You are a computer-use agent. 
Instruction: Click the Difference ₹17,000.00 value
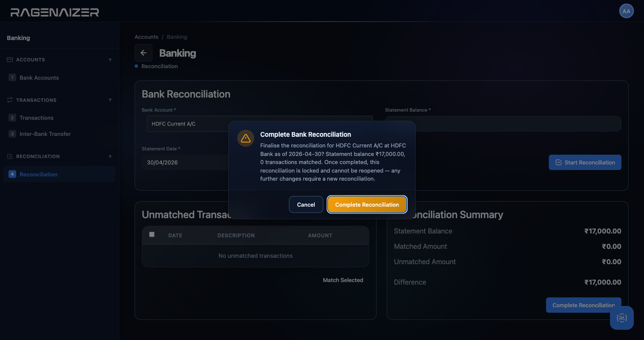(x=603, y=282)
